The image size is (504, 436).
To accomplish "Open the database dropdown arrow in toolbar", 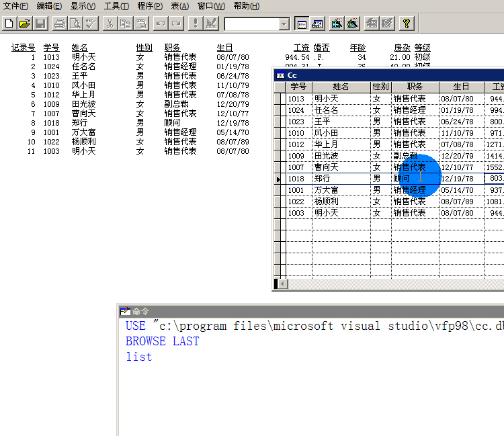I will pos(284,24).
